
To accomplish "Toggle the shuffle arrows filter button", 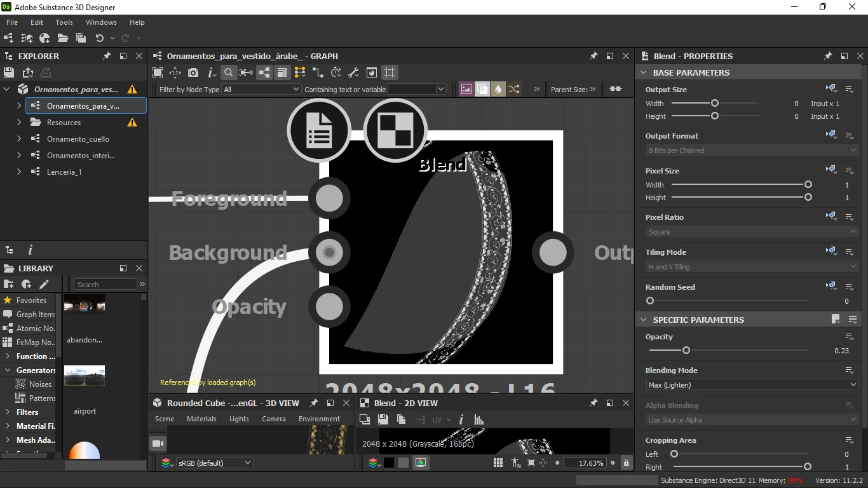I will click(514, 89).
